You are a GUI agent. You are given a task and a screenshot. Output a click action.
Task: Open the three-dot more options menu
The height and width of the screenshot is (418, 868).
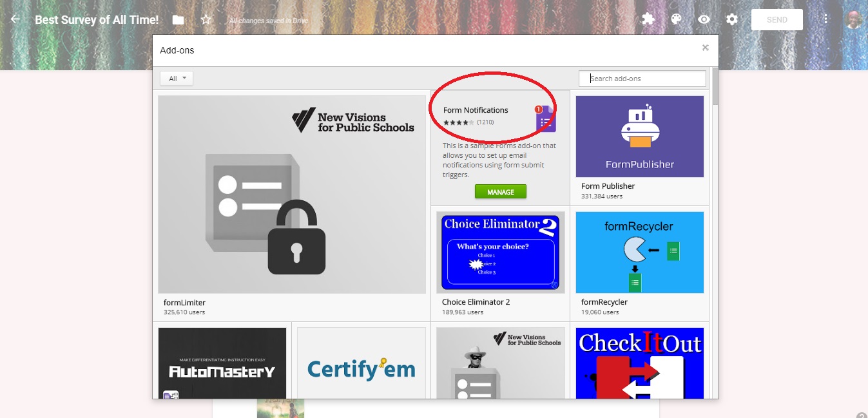[x=825, y=19]
